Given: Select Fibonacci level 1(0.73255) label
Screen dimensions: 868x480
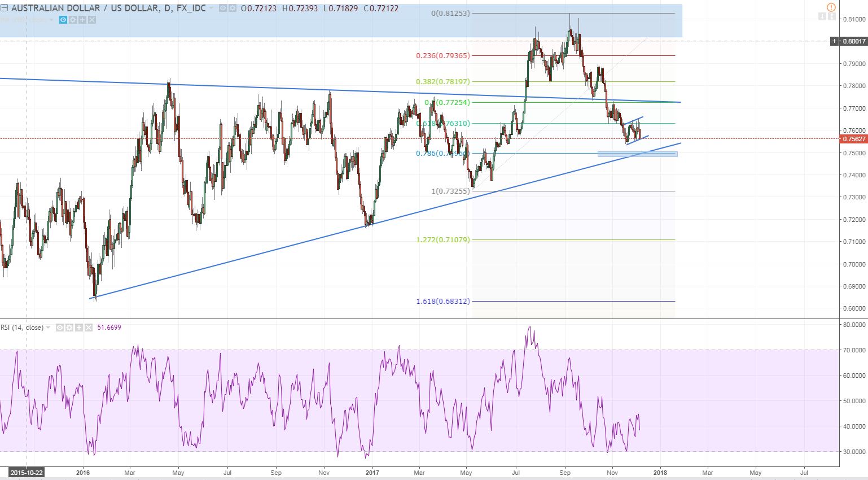Looking at the screenshot, I should (x=450, y=191).
